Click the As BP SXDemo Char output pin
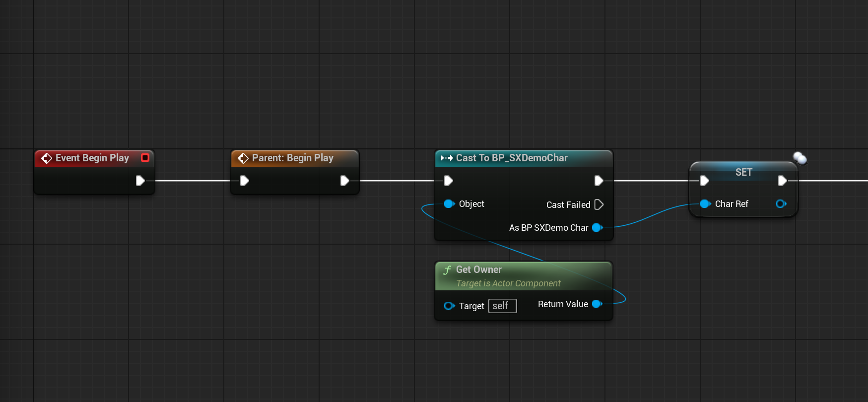Viewport: 868px width, 402px height. pyautogui.click(x=597, y=228)
